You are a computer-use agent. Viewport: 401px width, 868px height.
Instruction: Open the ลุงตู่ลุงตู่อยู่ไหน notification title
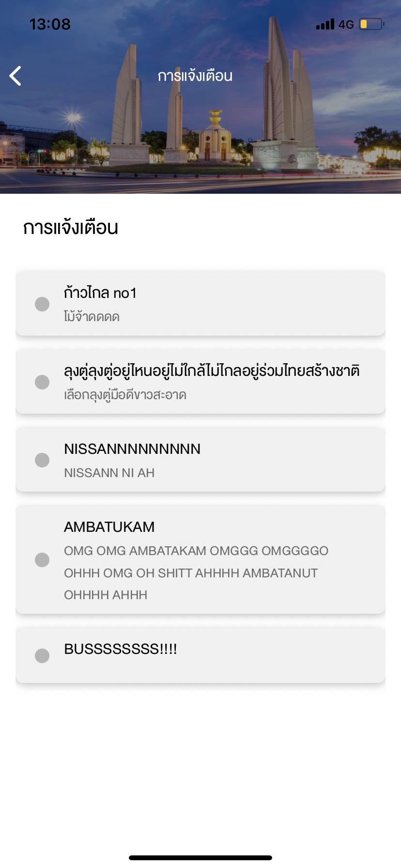(x=212, y=371)
